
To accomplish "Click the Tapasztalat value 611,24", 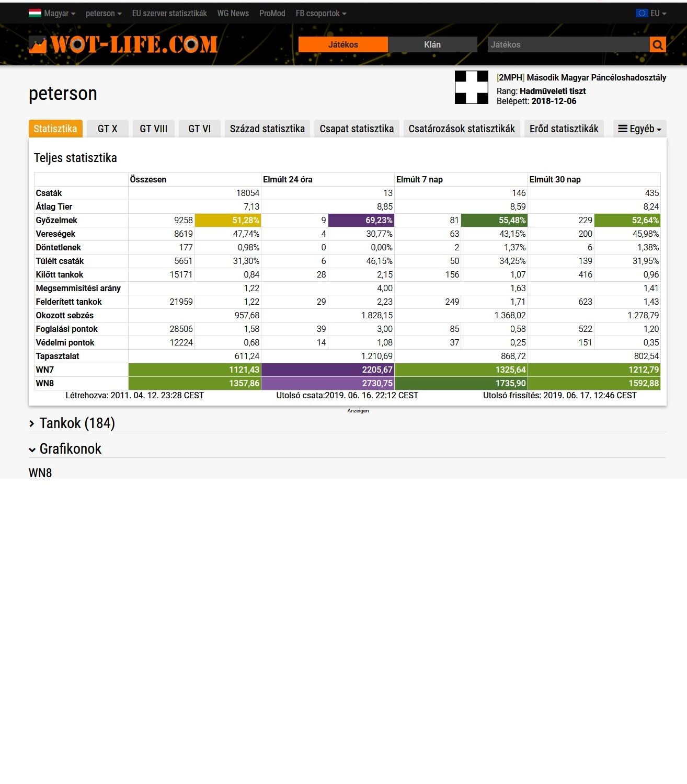I will [247, 356].
